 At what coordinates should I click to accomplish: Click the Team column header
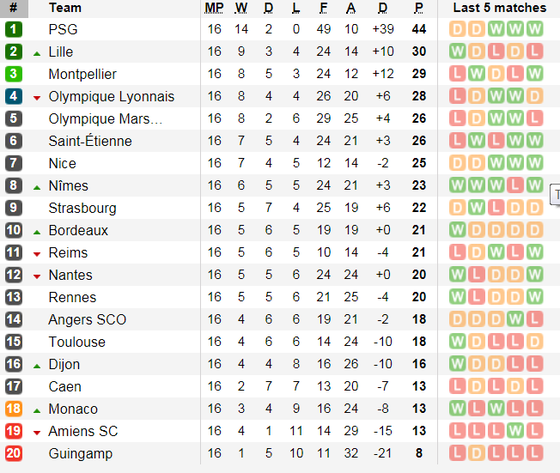(65, 8)
